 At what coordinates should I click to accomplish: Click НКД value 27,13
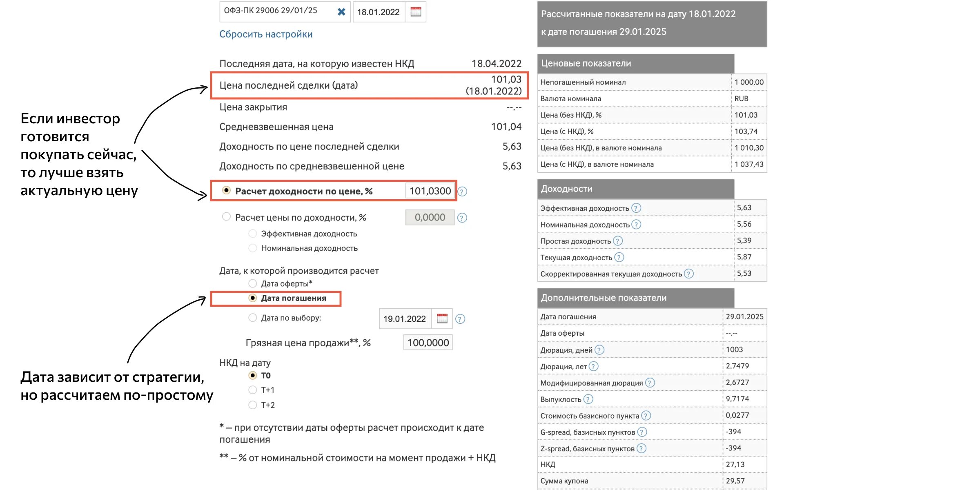tap(735, 464)
